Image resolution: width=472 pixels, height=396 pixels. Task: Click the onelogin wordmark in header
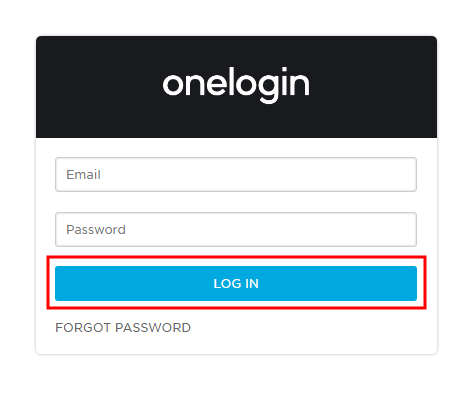pos(236,85)
